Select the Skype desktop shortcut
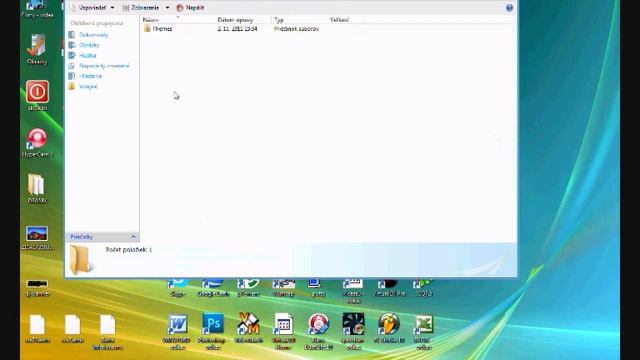Image resolution: width=640 pixels, height=360 pixels. click(x=177, y=287)
